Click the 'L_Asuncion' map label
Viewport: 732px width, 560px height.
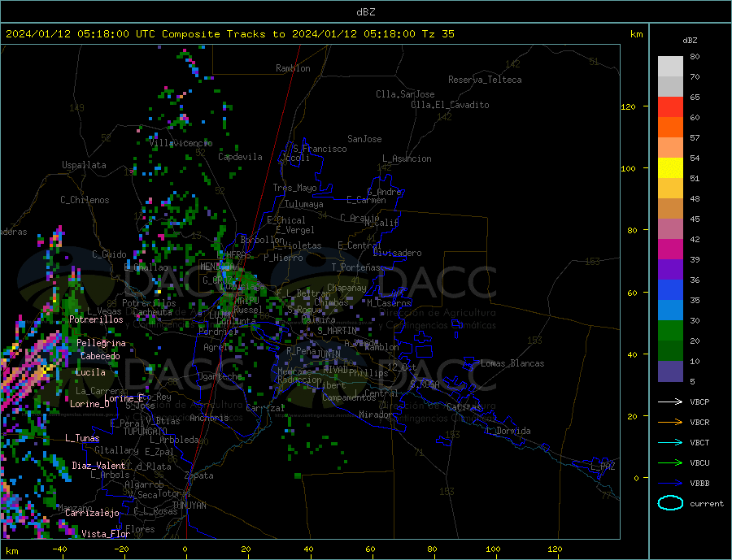click(407, 158)
